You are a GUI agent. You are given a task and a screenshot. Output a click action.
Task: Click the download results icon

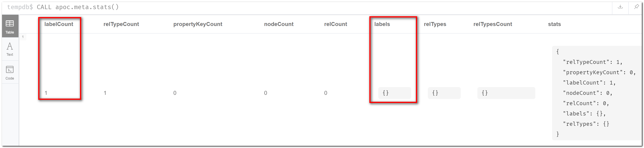pyautogui.click(x=620, y=7)
